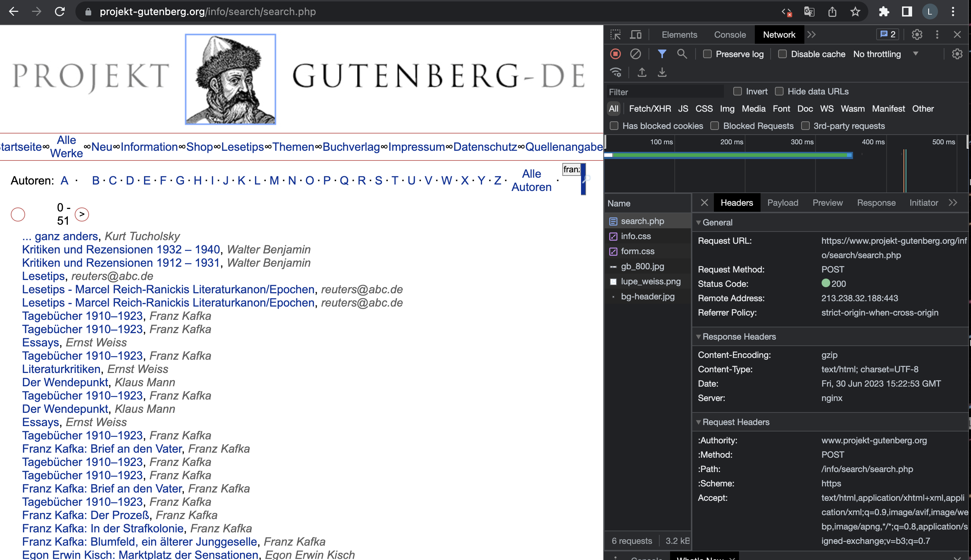Enable the Disable cache checkbox
This screenshot has height=560, width=971.
pos(782,54)
